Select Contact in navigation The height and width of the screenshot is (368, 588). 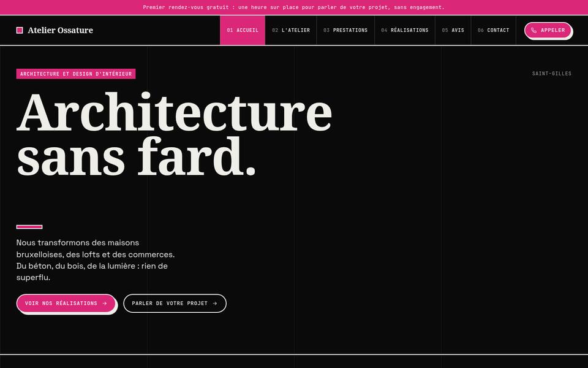[494, 31]
